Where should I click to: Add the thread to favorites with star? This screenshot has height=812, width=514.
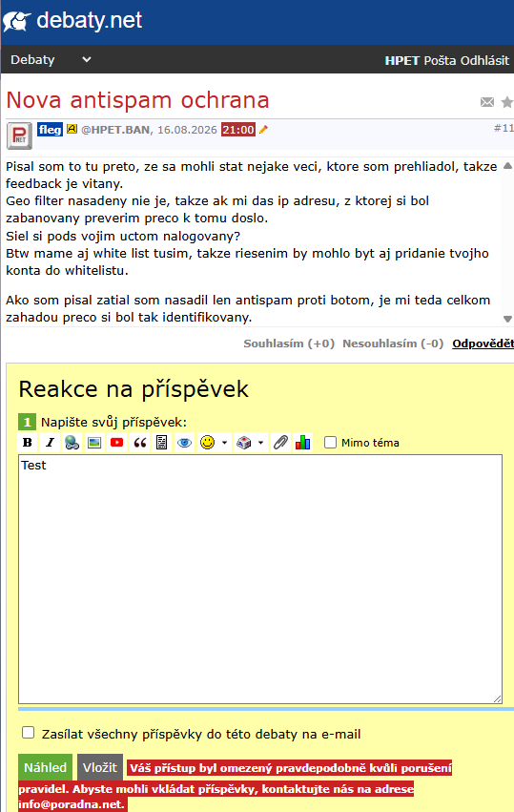507,102
